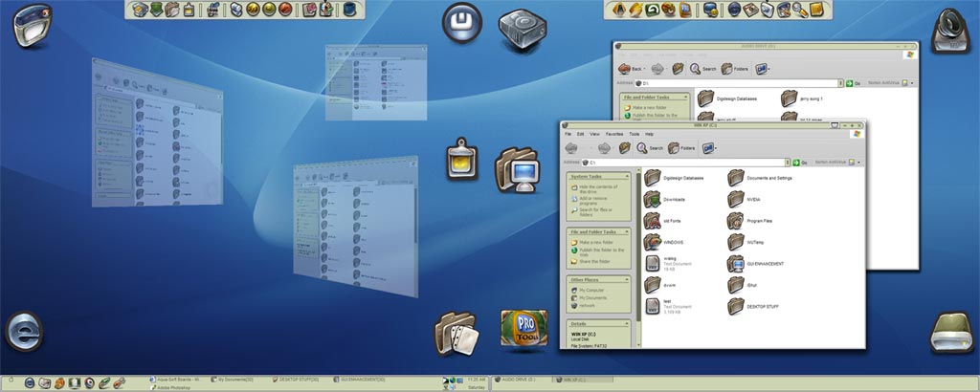Image resolution: width=980 pixels, height=392 pixels.
Task: Click Search in AUDIO DRIVE (D:) toolbar
Action: click(x=703, y=69)
